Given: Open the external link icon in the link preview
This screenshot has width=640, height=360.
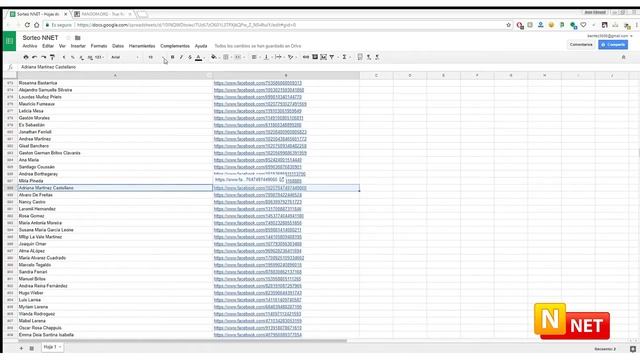Looking at the screenshot, I should coord(282,179).
